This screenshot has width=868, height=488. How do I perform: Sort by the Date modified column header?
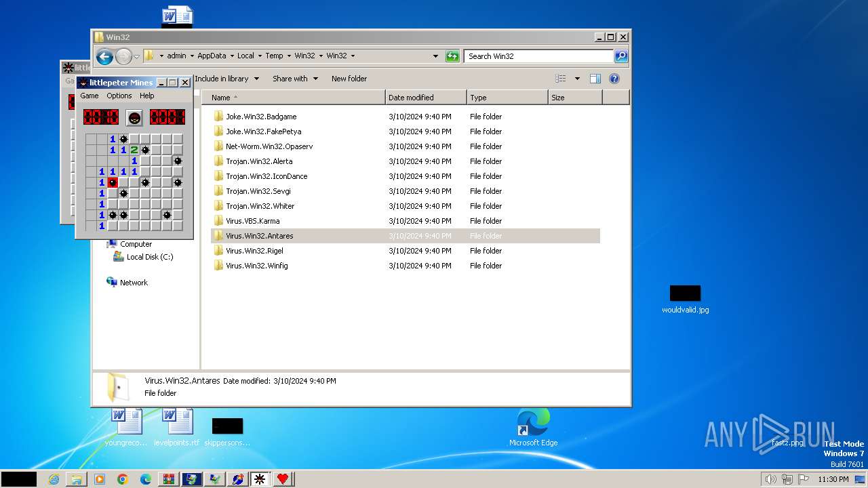coord(426,98)
